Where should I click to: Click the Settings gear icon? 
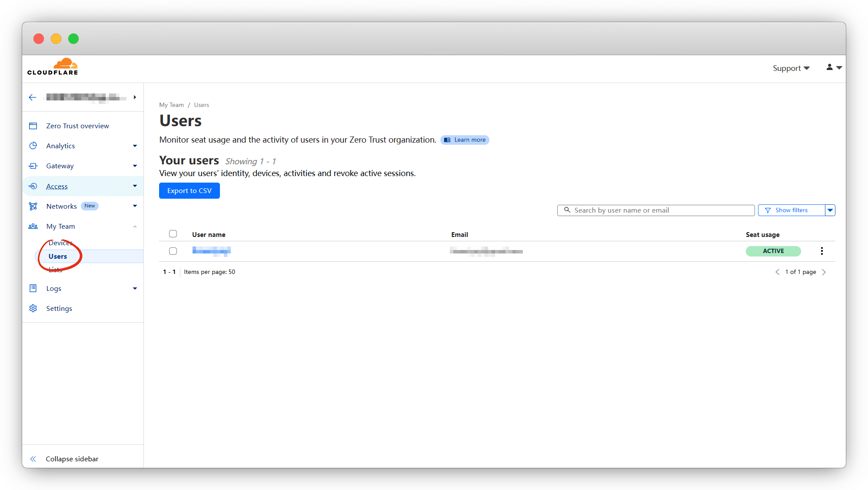coord(33,308)
